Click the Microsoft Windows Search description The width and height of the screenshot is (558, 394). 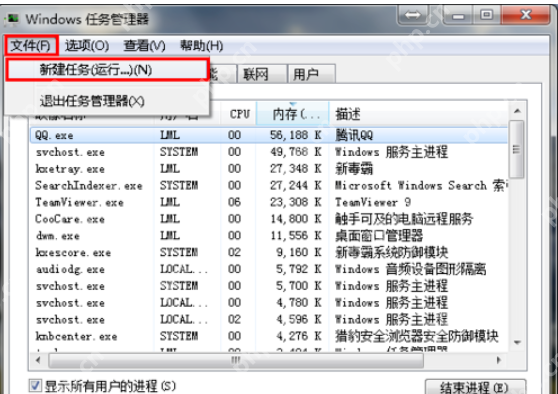click(421, 185)
